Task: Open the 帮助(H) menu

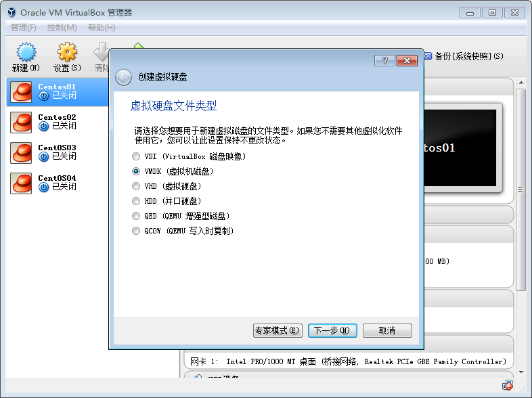Action: click(102, 28)
